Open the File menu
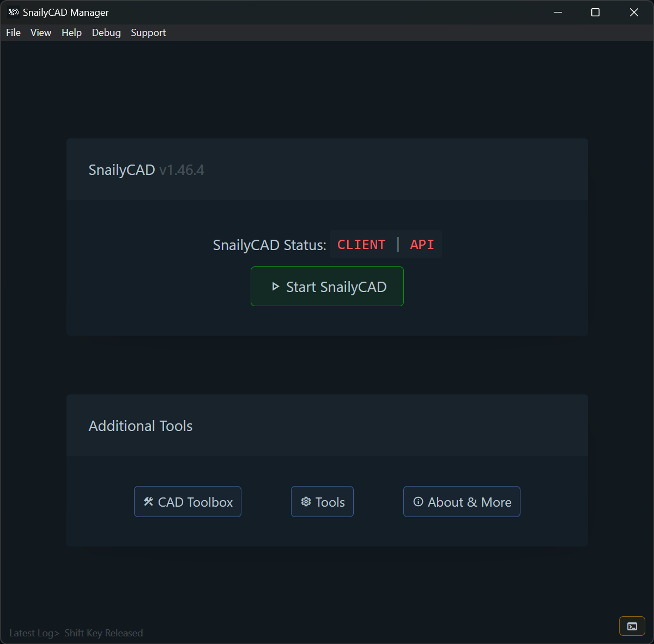The image size is (654, 644). pyautogui.click(x=13, y=32)
